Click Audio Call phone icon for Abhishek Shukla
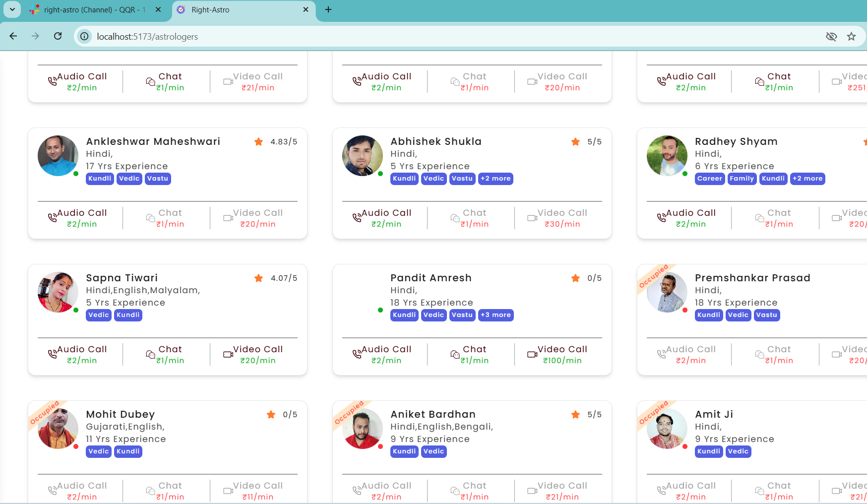Screen dimensions: 867x504 [x=357, y=217]
